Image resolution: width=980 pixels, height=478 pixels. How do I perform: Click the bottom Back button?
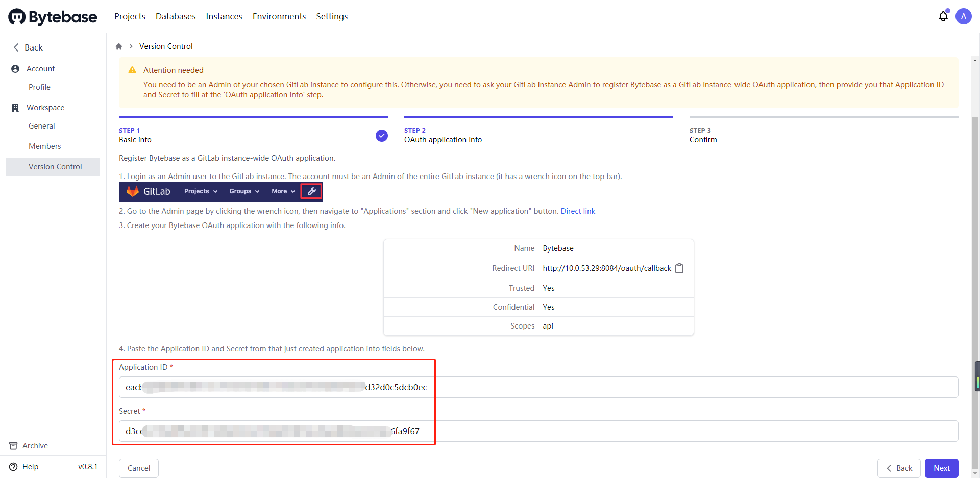click(x=899, y=468)
